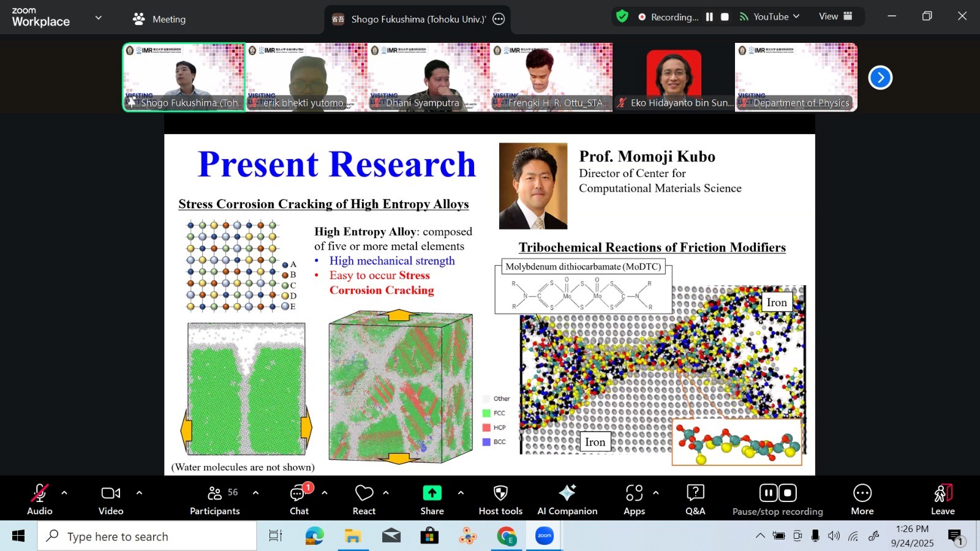Pause the recording in top bar
The width and height of the screenshot is (980, 551).
coord(709,17)
